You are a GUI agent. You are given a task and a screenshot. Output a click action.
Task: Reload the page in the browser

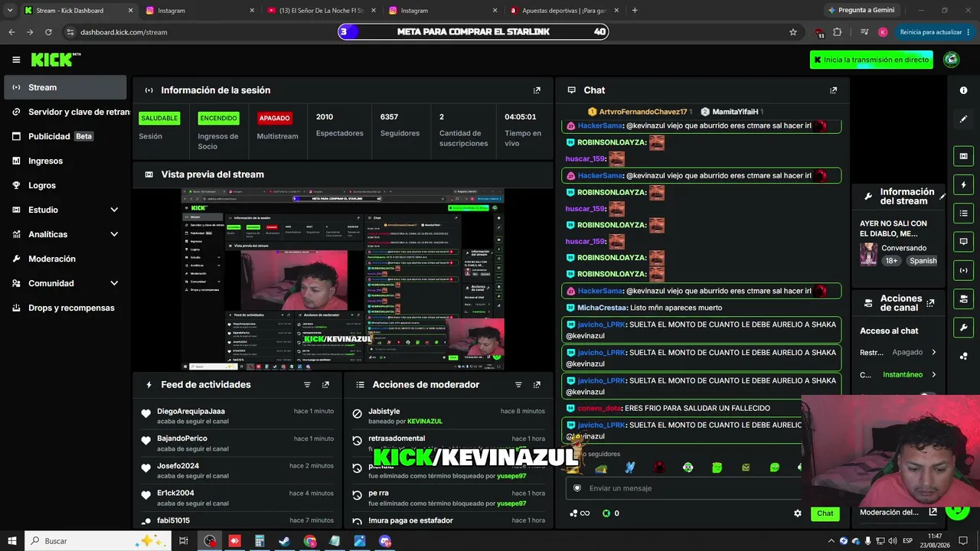(x=48, y=32)
